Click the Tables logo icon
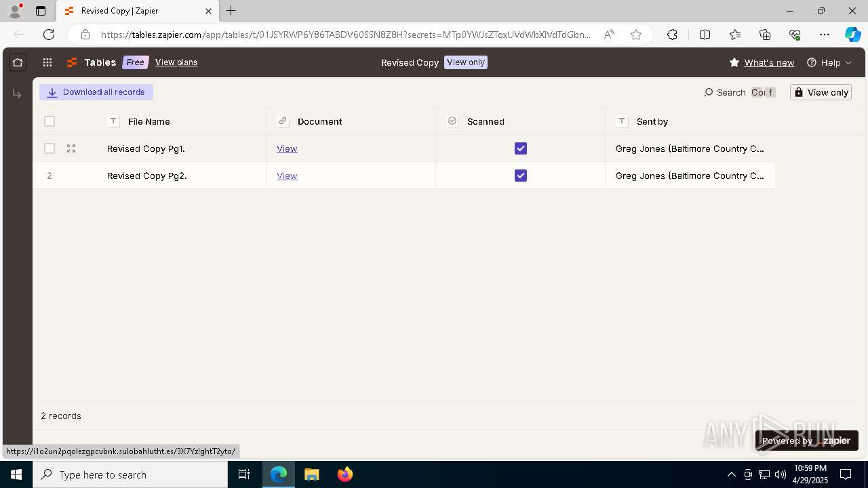The width and height of the screenshot is (868, 488). (x=72, y=62)
